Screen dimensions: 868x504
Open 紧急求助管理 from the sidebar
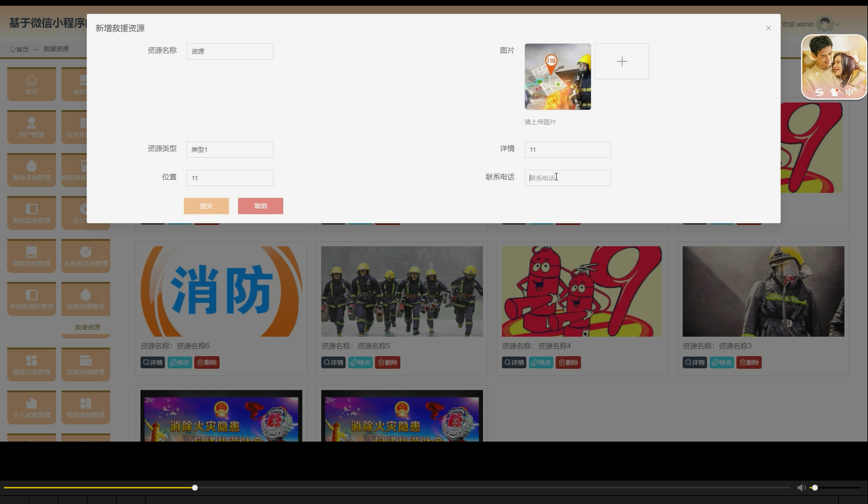pyautogui.click(x=31, y=170)
